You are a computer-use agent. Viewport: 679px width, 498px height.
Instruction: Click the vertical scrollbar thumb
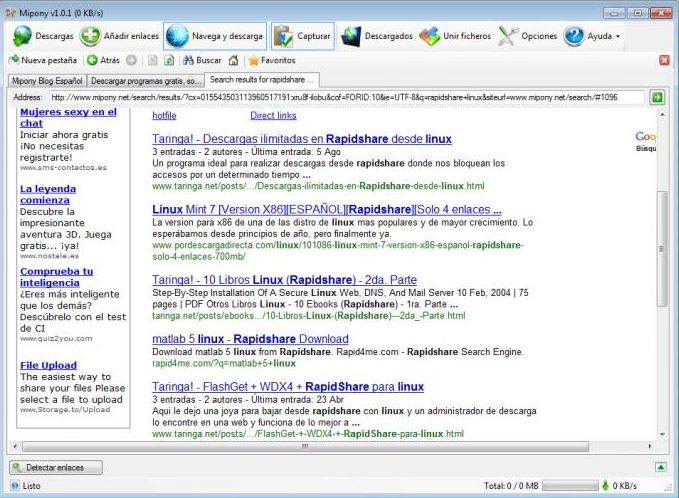[x=662, y=249]
